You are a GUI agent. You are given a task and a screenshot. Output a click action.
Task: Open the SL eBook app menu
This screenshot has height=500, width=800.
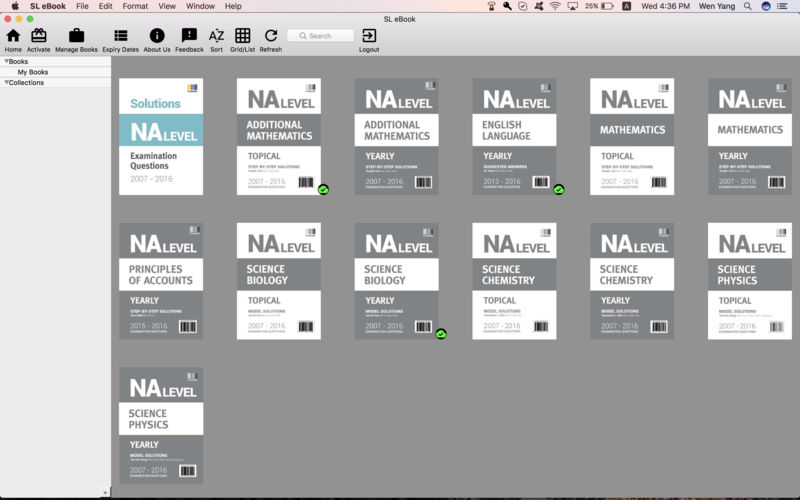pyautogui.click(x=48, y=6)
